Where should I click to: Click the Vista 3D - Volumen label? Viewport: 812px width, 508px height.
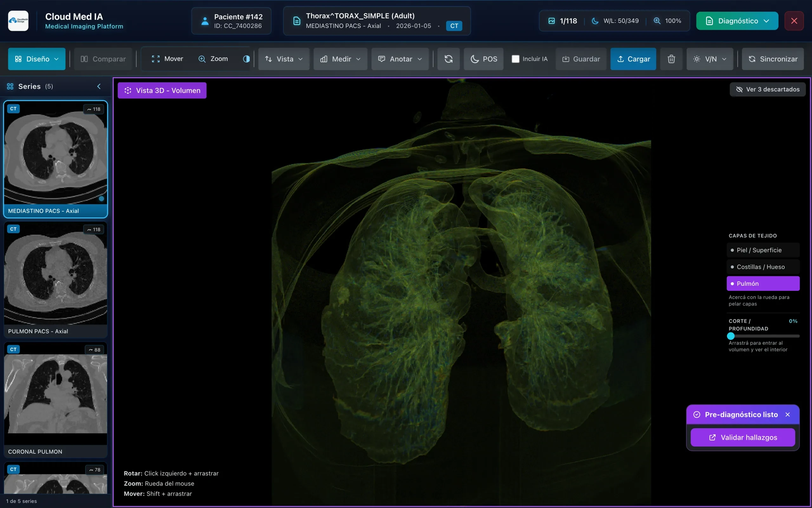tap(162, 90)
